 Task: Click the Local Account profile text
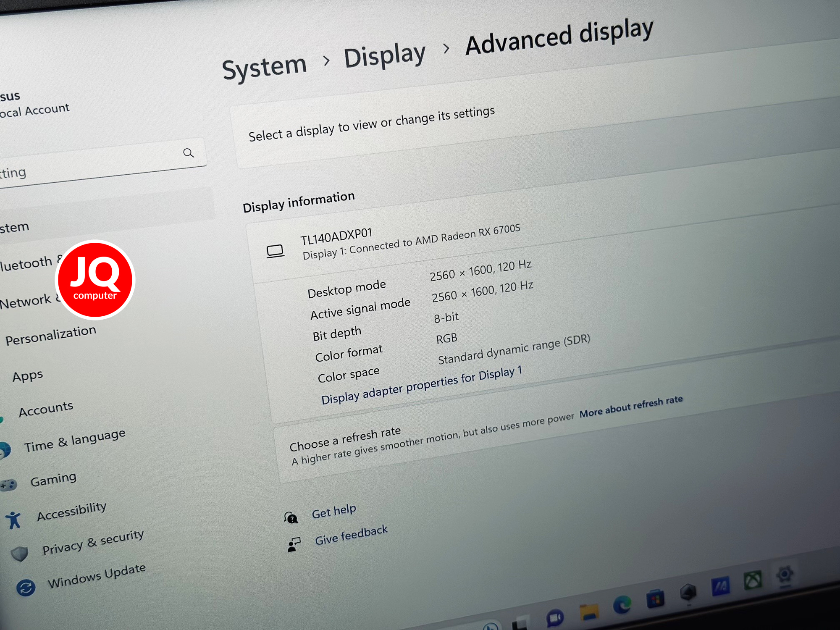(34, 111)
